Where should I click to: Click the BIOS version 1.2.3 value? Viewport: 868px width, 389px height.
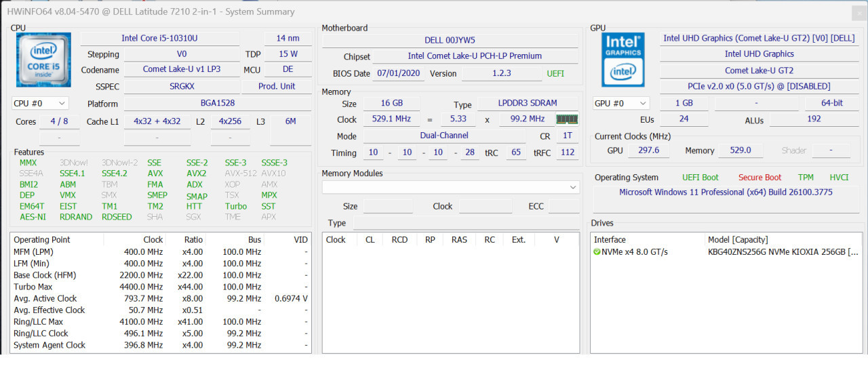(x=501, y=73)
